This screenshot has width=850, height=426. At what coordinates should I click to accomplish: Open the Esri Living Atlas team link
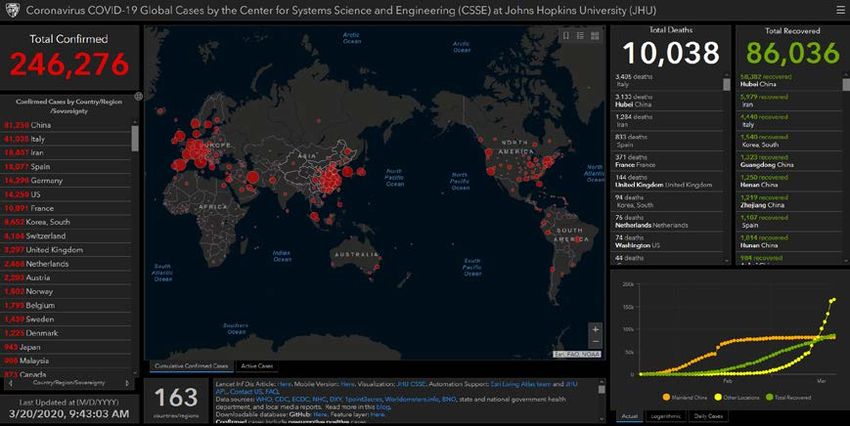click(520, 384)
